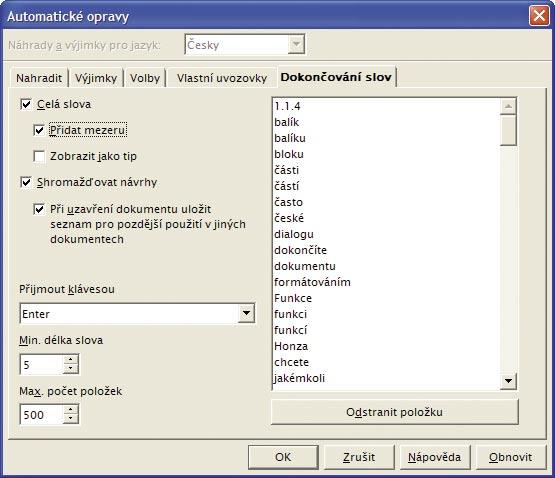Click the Zrušit button
The height and width of the screenshot is (478, 555).
359,457
